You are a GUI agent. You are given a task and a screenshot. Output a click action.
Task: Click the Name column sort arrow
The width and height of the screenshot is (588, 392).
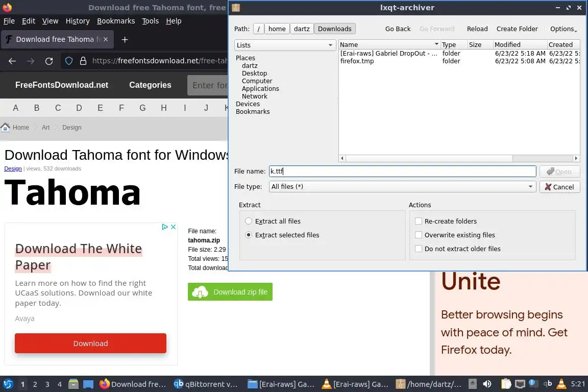[x=436, y=44]
